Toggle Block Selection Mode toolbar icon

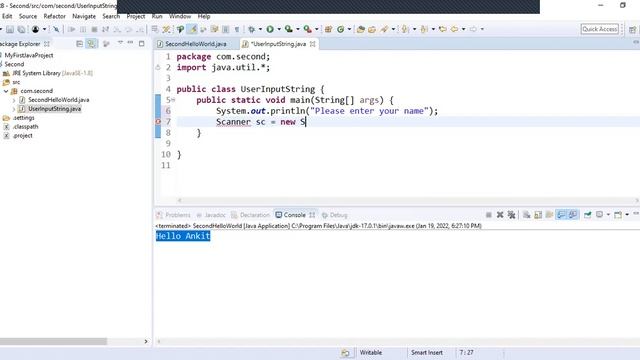coord(225,29)
